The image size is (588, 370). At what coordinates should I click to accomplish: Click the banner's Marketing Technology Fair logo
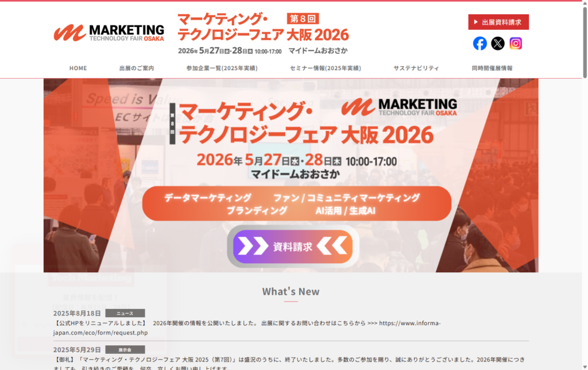pos(399,107)
